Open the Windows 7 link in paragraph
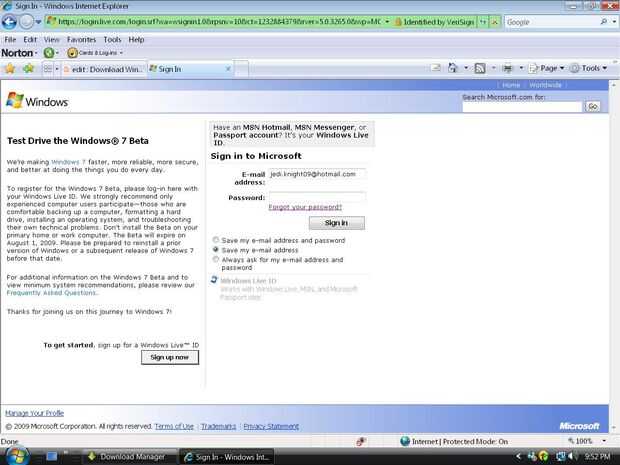Screen dimensions: 620x465 click(68, 162)
